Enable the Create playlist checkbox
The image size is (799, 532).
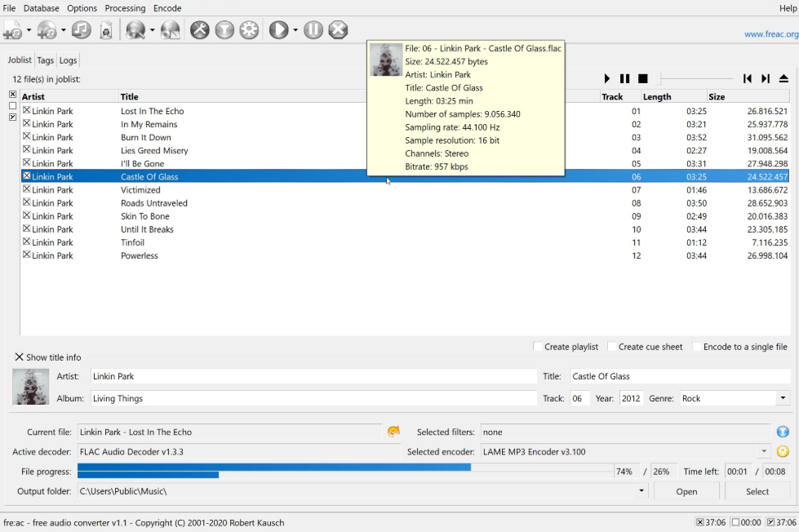click(537, 347)
